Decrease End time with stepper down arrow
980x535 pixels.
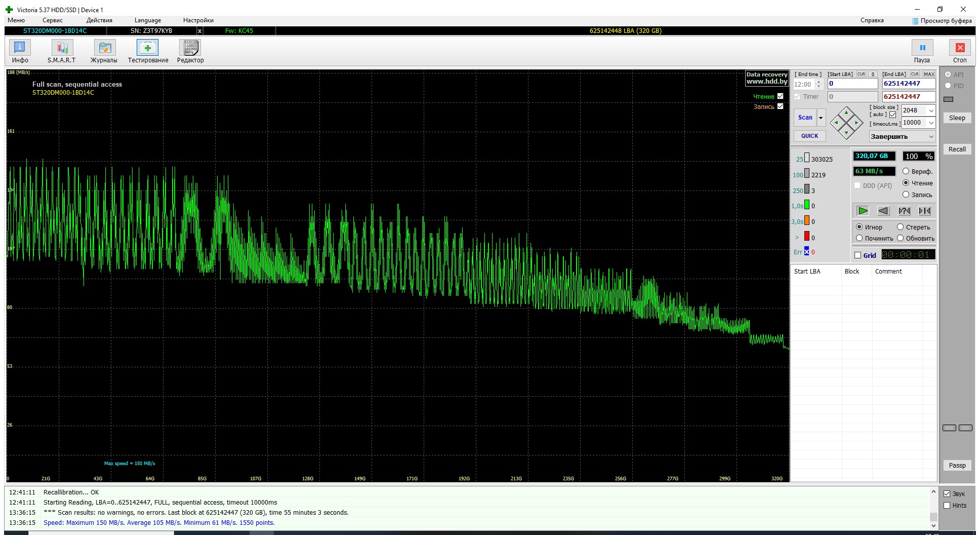point(819,87)
